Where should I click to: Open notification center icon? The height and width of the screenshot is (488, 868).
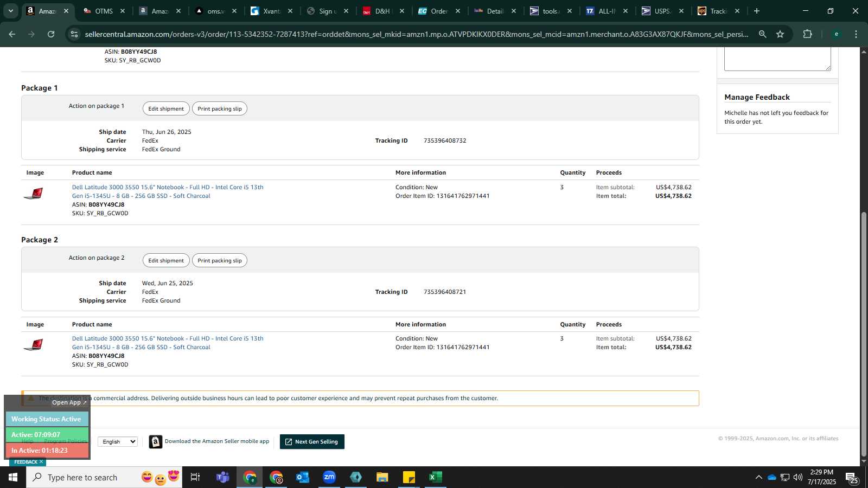[x=852, y=477]
